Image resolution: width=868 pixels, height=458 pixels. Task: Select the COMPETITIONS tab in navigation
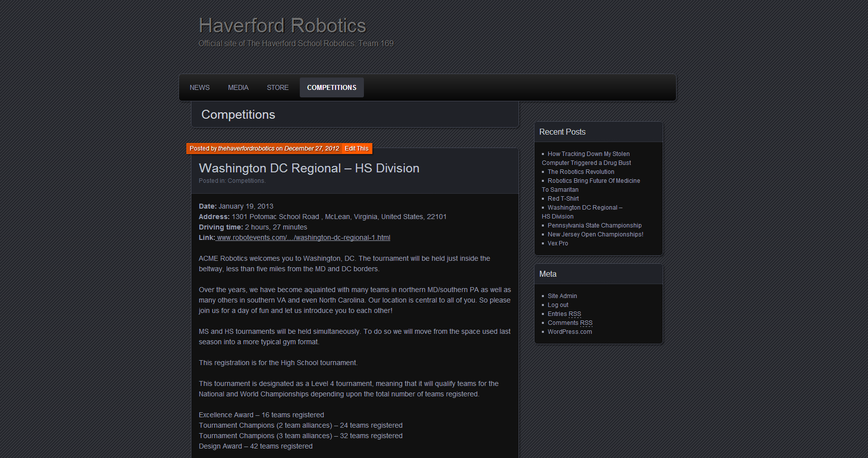coord(332,87)
